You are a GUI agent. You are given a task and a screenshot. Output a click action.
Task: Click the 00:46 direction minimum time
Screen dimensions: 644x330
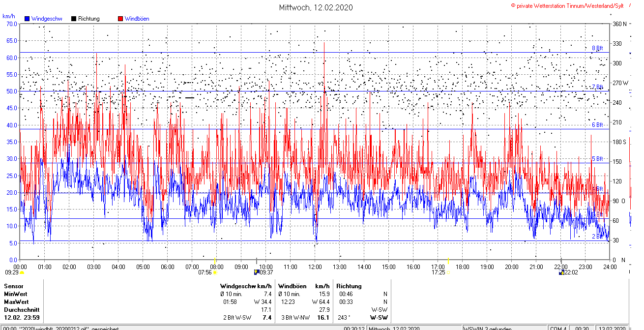tap(346, 294)
